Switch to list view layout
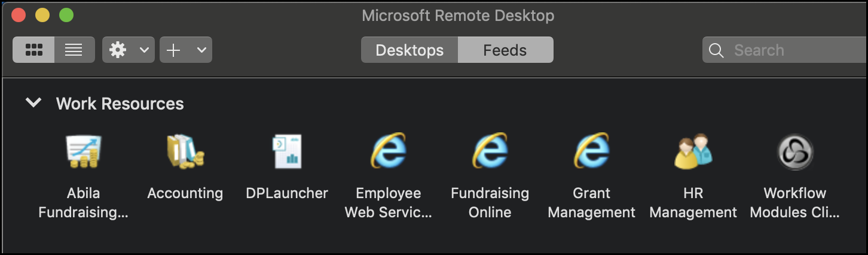 [x=74, y=50]
